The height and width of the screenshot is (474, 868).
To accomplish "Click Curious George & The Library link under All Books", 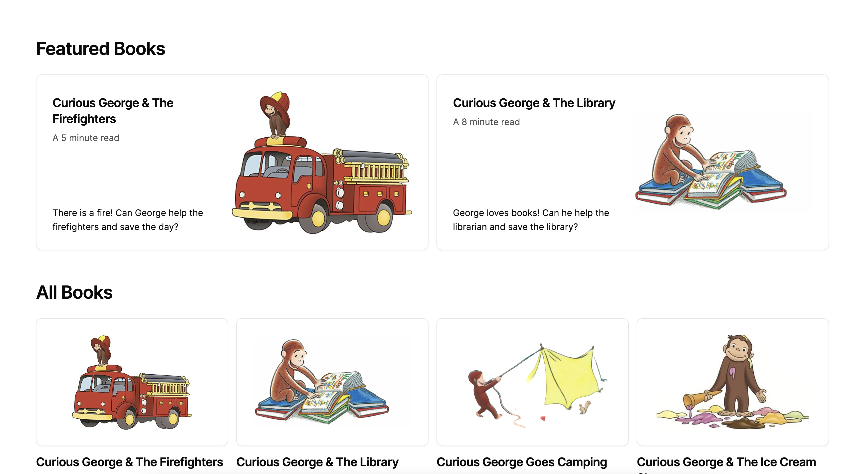I will click(317, 462).
